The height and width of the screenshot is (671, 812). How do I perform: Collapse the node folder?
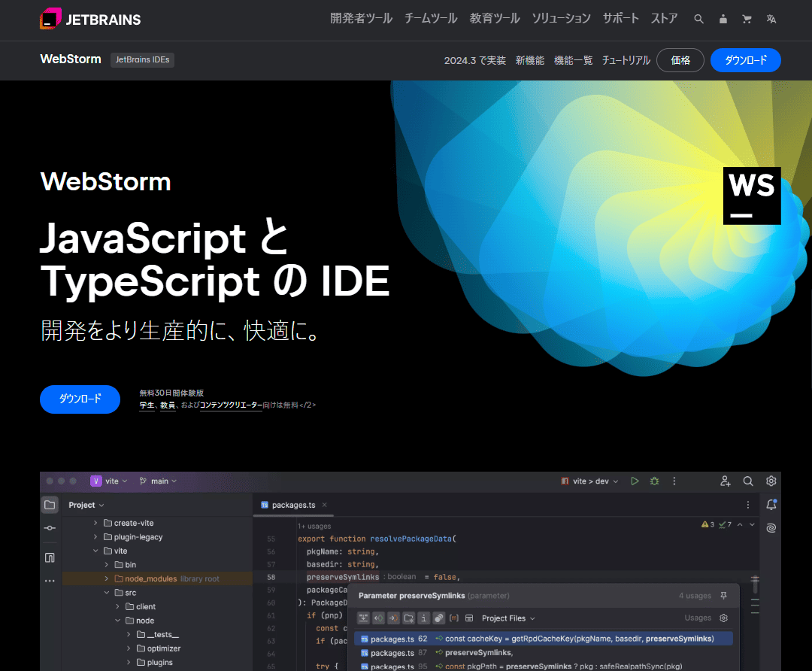coord(117,621)
